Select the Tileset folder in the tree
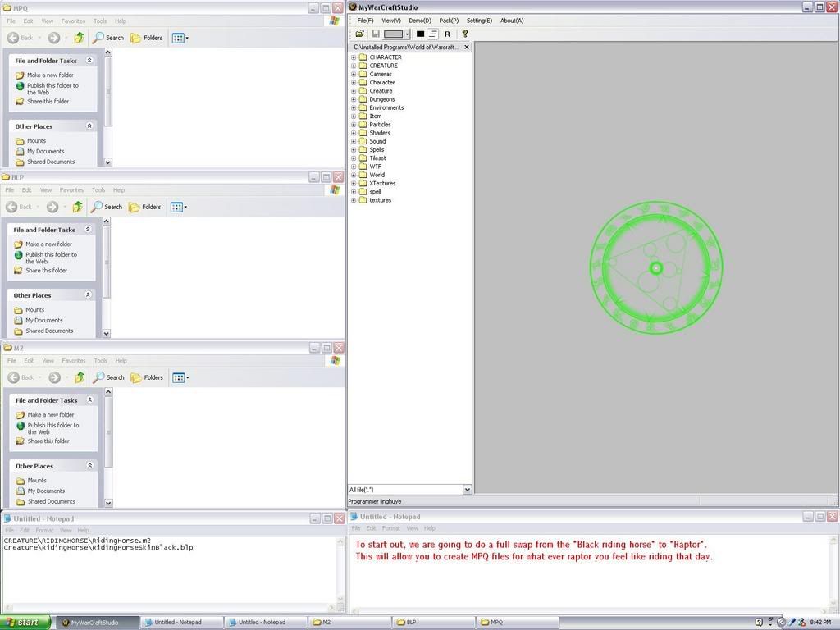Image resolution: width=840 pixels, height=630 pixels. click(x=377, y=158)
